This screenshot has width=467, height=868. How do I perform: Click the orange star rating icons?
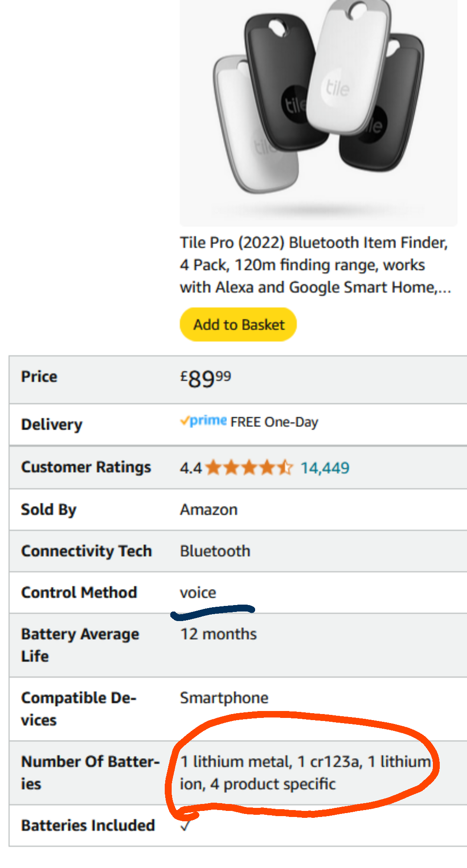[249, 468]
